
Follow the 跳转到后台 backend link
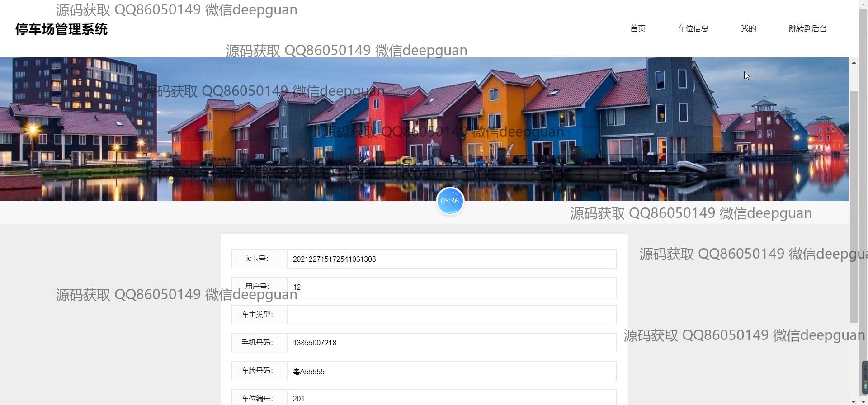click(x=807, y=28)
